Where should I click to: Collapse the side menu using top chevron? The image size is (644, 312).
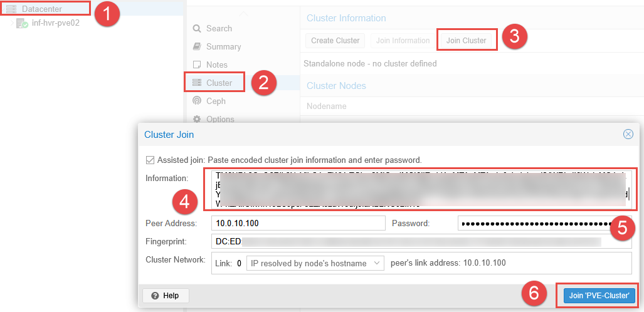click(x=243, y=12)
